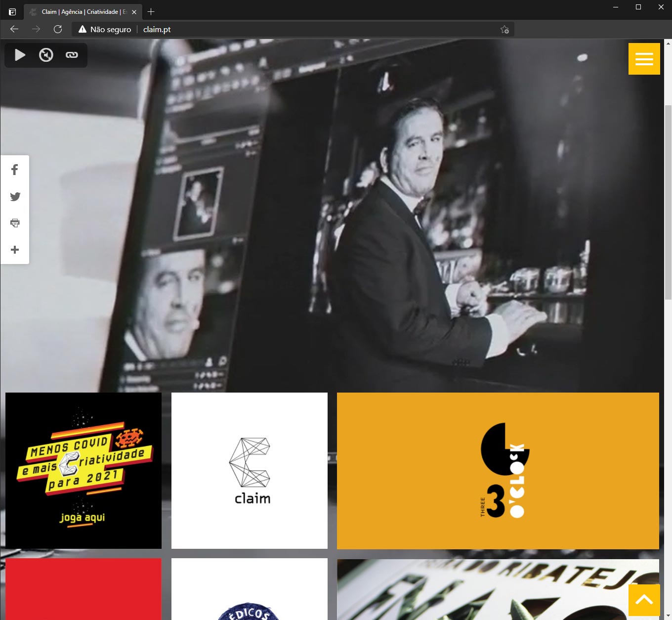
Task: Click the yellow back-to-top arrow
Action: coord(644,600)
